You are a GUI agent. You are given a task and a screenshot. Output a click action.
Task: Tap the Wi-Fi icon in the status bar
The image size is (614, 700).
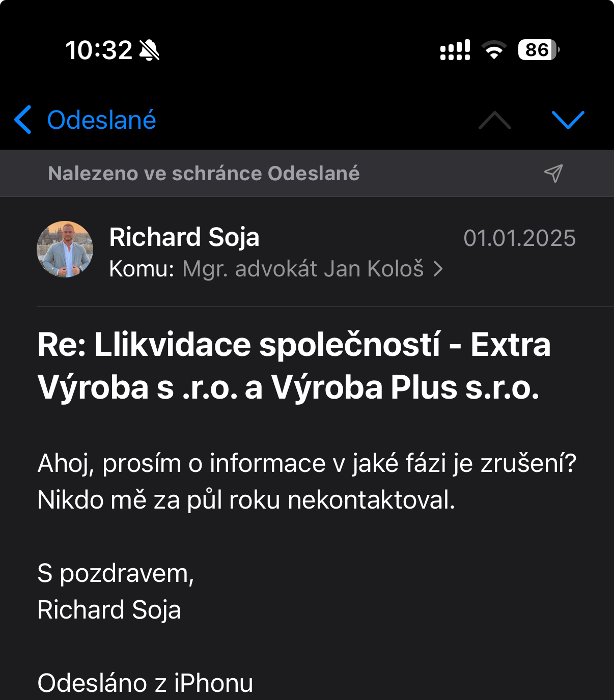tap(492, 50)
